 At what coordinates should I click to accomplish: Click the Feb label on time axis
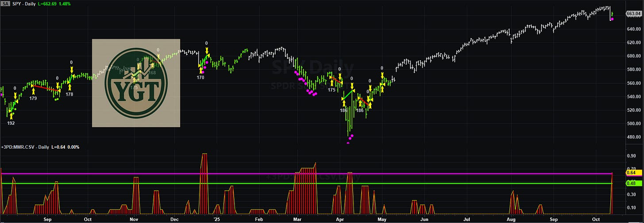click(259, 219)
